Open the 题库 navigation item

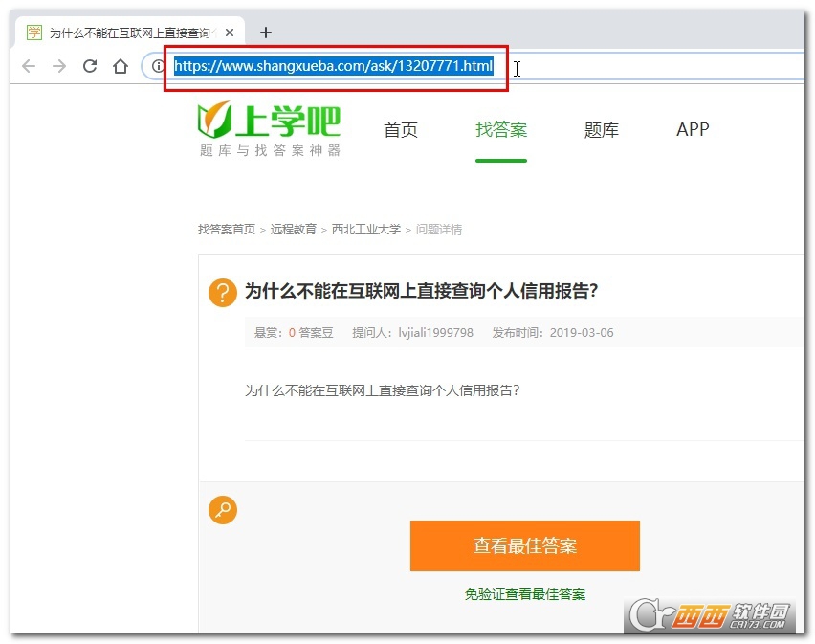[602, 129]
